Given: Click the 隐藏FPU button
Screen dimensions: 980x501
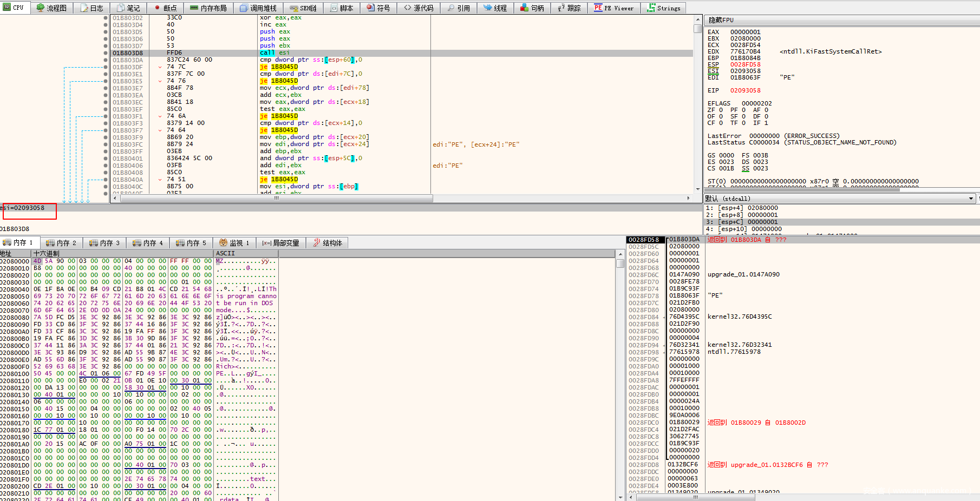Looking at the screenshot, I should 721,20.
